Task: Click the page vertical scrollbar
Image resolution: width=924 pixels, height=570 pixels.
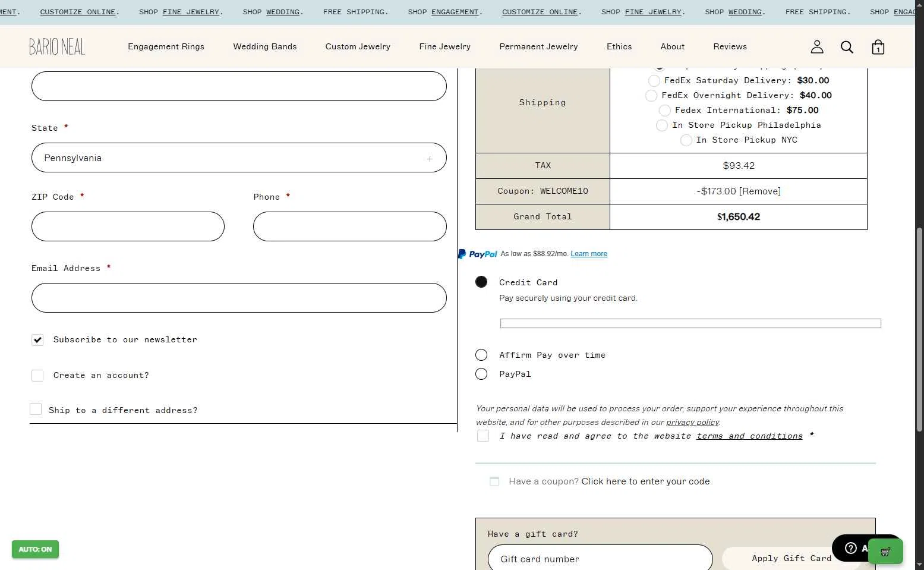Action: (919, 329)
